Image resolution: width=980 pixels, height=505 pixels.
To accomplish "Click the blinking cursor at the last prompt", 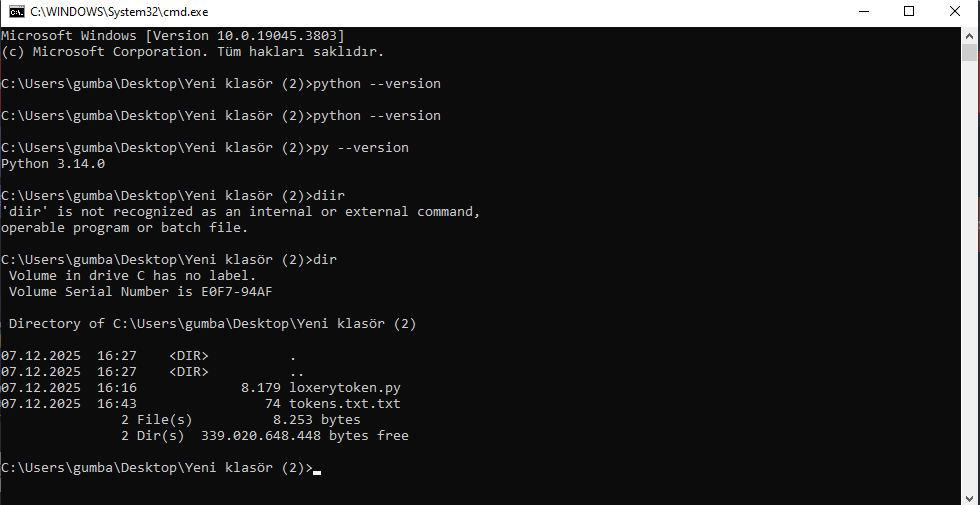I will click(x=317, y=472).
